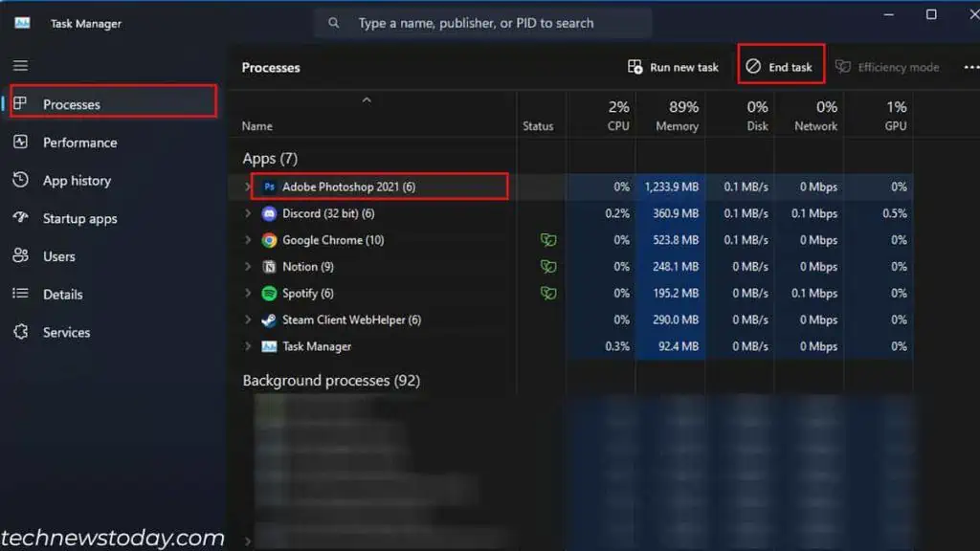Collapse the process list header chevron

(x=366, y=100)
